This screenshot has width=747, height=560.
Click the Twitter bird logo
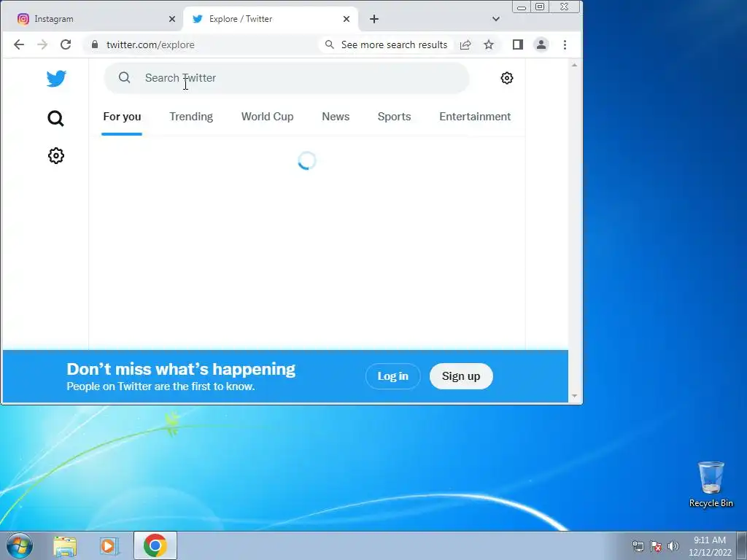pos(56,79)
